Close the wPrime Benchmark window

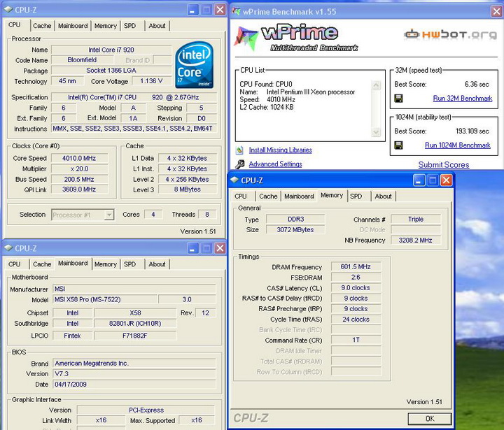coord(496,12)
